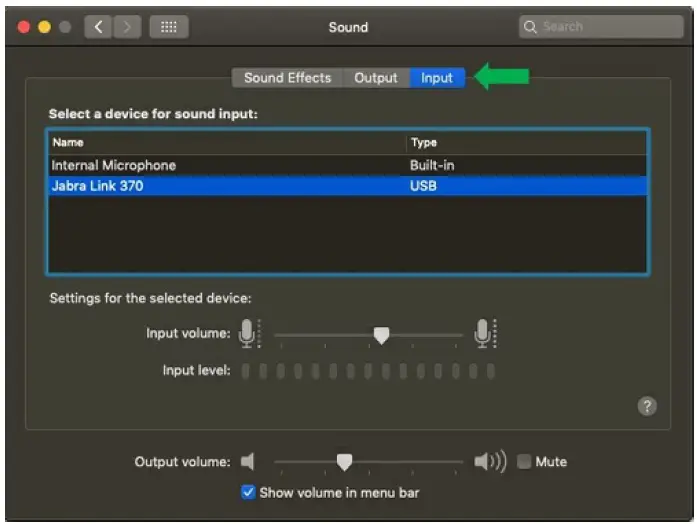Click the USB type cell

[x=423, y=186]
